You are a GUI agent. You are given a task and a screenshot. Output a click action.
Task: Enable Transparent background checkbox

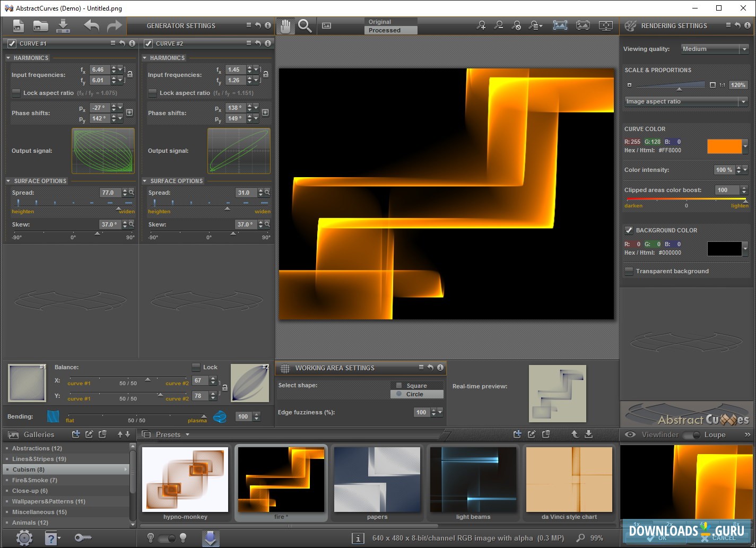pyautogui.click(x=629, y=271)
